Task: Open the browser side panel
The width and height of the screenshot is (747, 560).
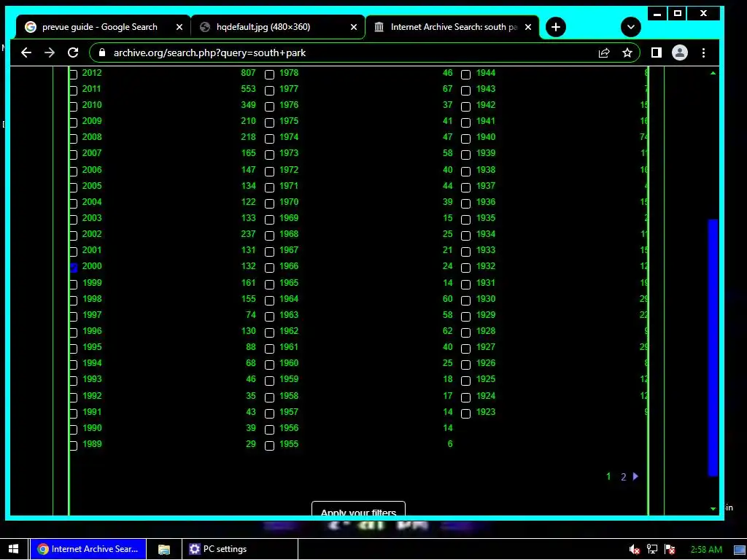Action: point(657,52)
